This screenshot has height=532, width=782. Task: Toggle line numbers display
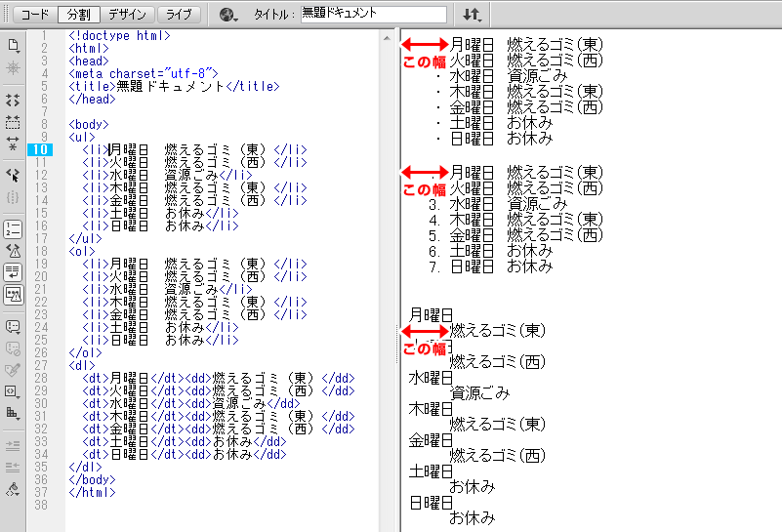[x=13, y=228]
